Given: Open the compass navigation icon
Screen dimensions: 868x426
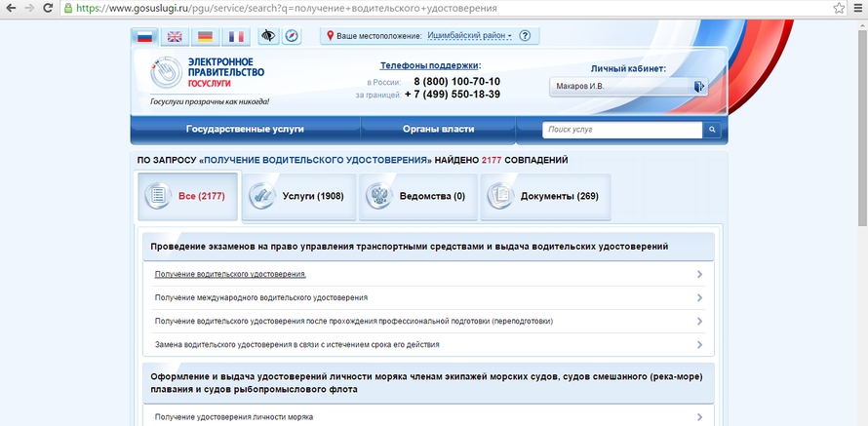Looking at the screenshot, I should [290, 36].
